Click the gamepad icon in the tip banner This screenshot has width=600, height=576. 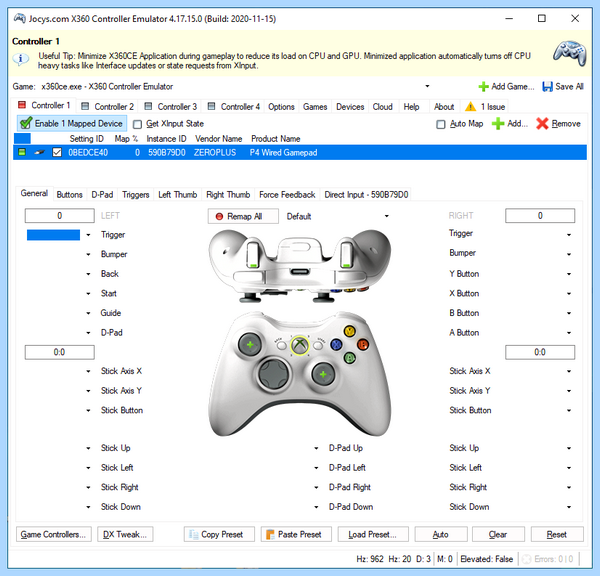coord(569,54)
